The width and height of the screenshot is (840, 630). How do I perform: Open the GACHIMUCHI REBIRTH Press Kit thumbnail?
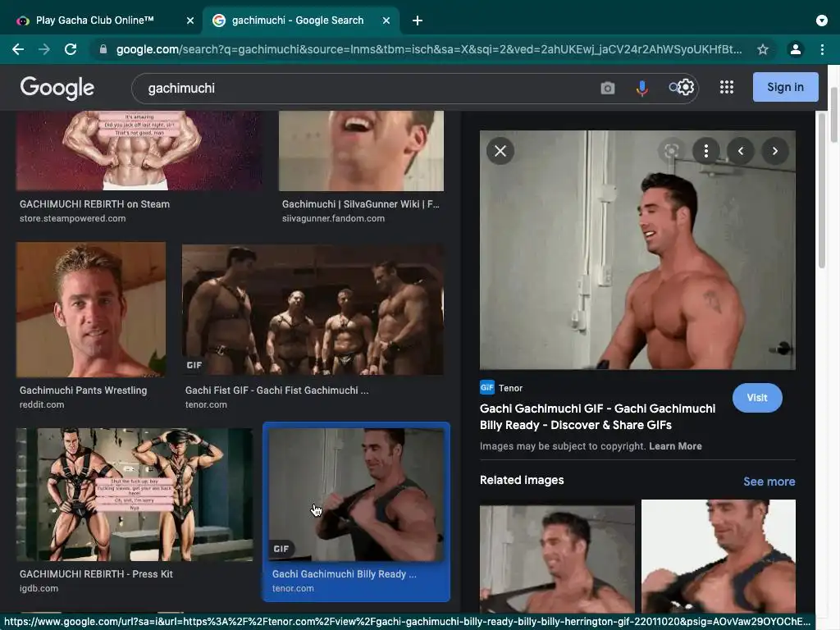[x=135, y=495]
